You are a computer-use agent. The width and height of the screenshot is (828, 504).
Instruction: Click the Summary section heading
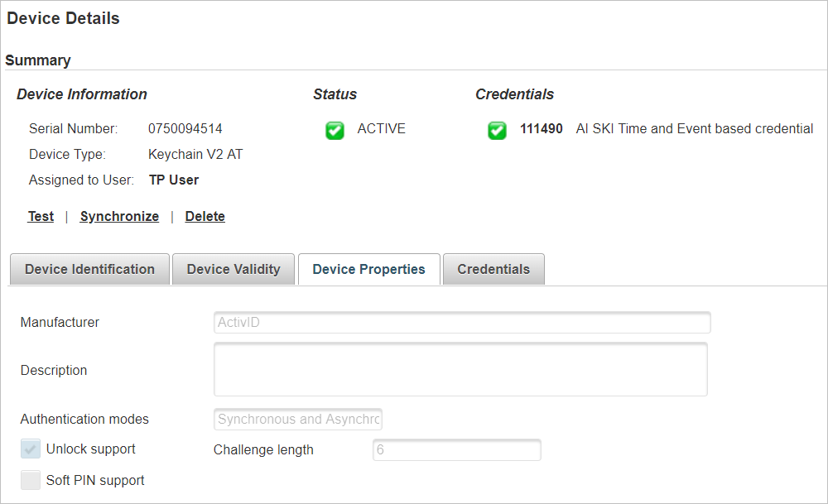click(38, 60)
